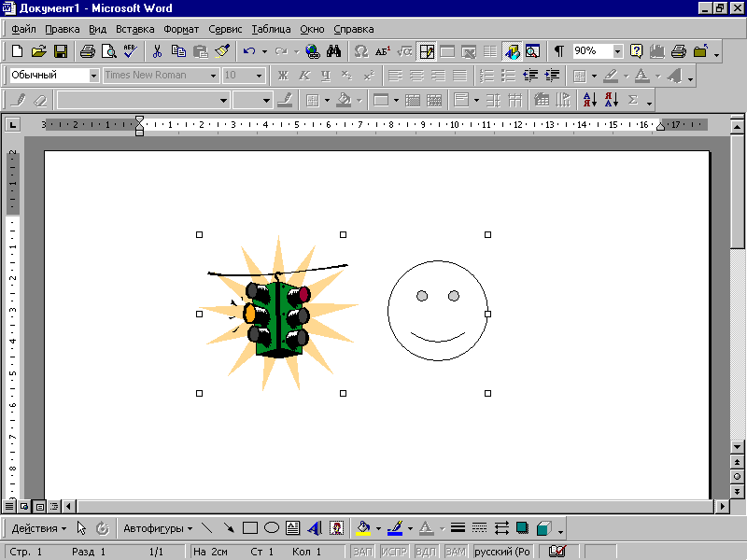Open the style dropdown showing Обычный
Viewport: 747px width, 560px height.
(94, 76)
